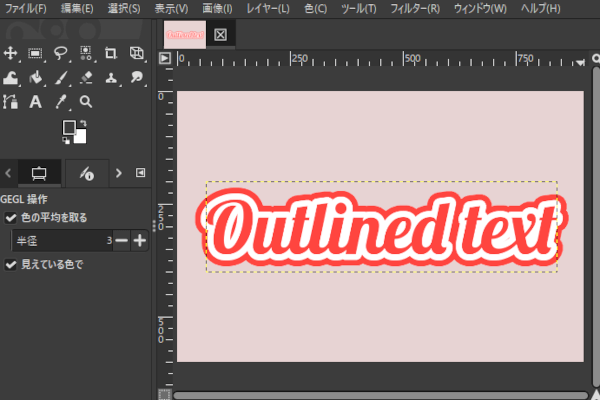This screenshot has width=600, height=400.
Task: Increase 半径 with the plus button
Action: tap(139, 241)
